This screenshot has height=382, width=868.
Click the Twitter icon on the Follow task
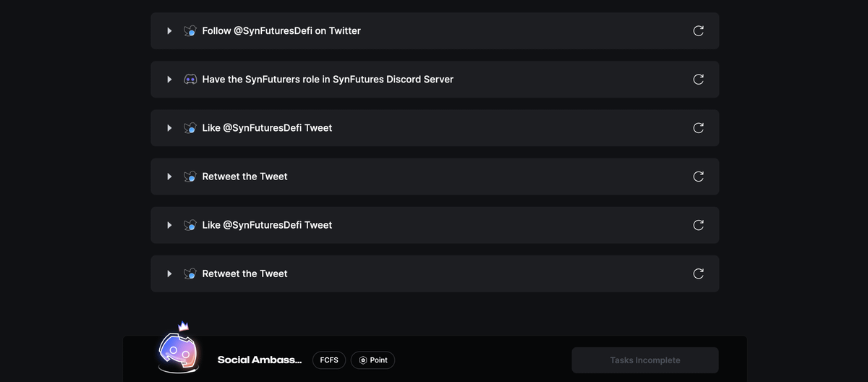click(190, 31)
